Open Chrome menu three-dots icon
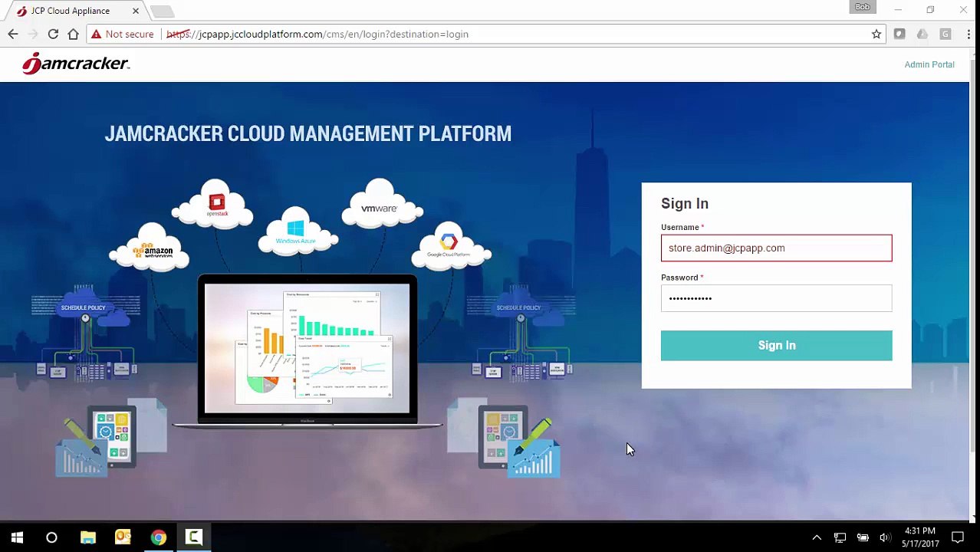 (x=968, y=34)
